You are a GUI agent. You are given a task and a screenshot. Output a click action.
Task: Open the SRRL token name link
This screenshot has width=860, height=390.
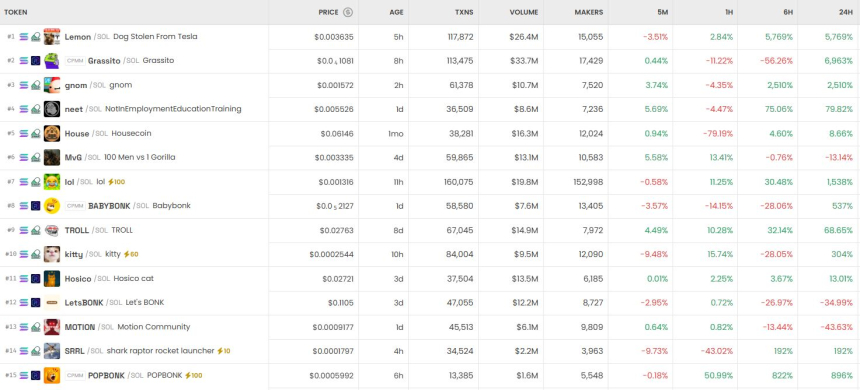tap(75, 351)
